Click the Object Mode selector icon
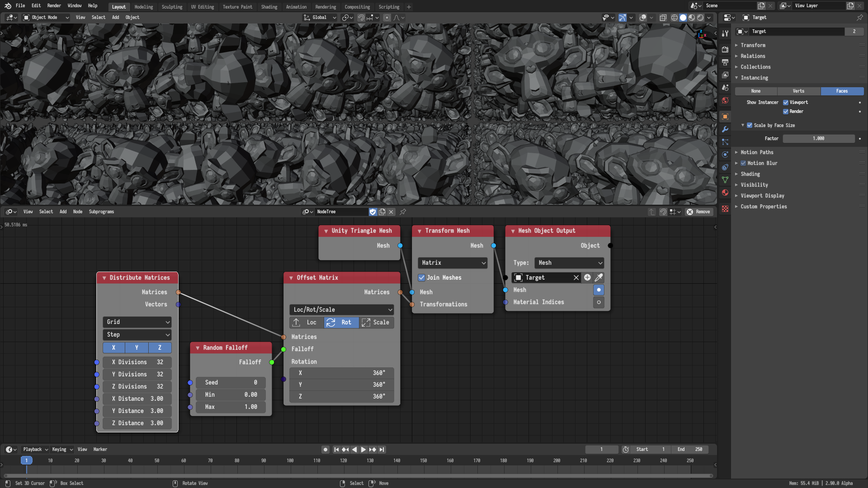The image size is (868, 488). pyautogui.click(x=27, y=17)
